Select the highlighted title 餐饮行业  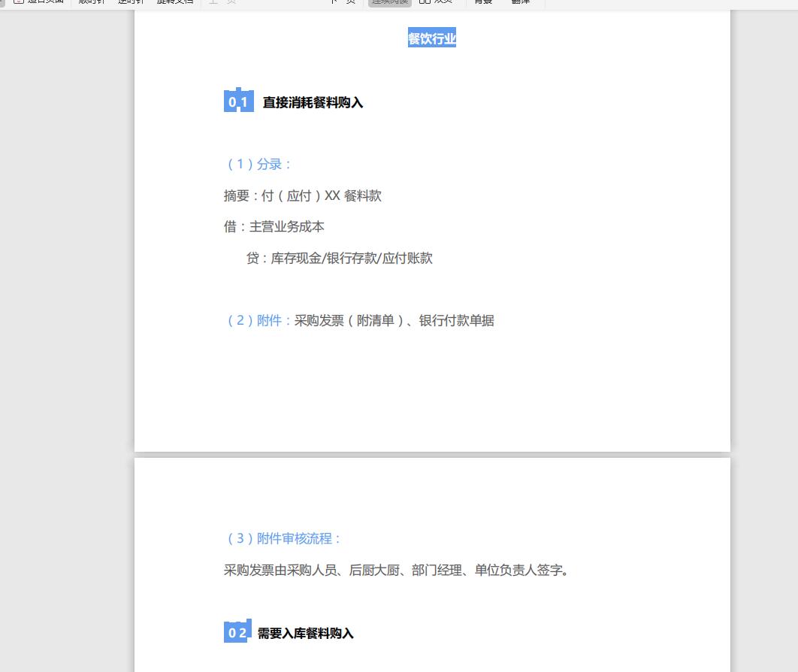pos(431,38)
